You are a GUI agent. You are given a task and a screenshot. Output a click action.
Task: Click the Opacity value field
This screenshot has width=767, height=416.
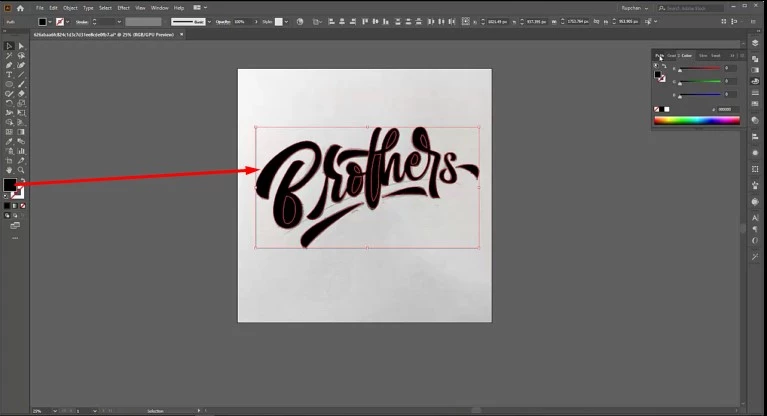coord(242,22)
